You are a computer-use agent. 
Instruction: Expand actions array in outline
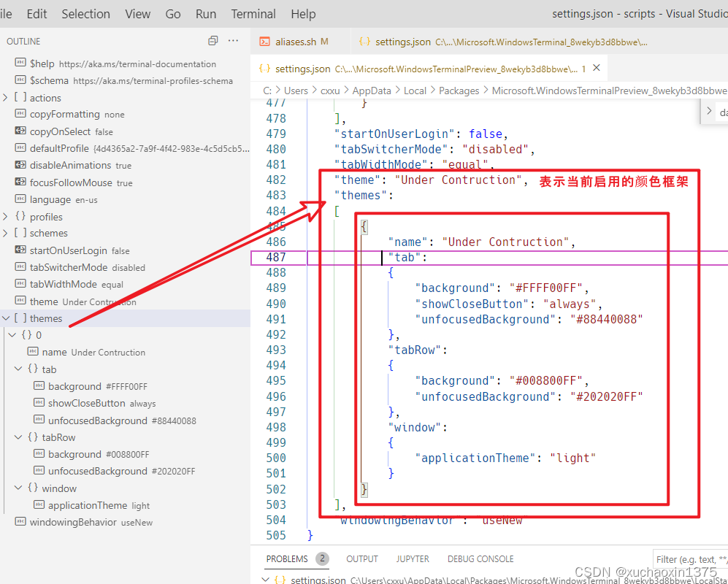[5, 98]
